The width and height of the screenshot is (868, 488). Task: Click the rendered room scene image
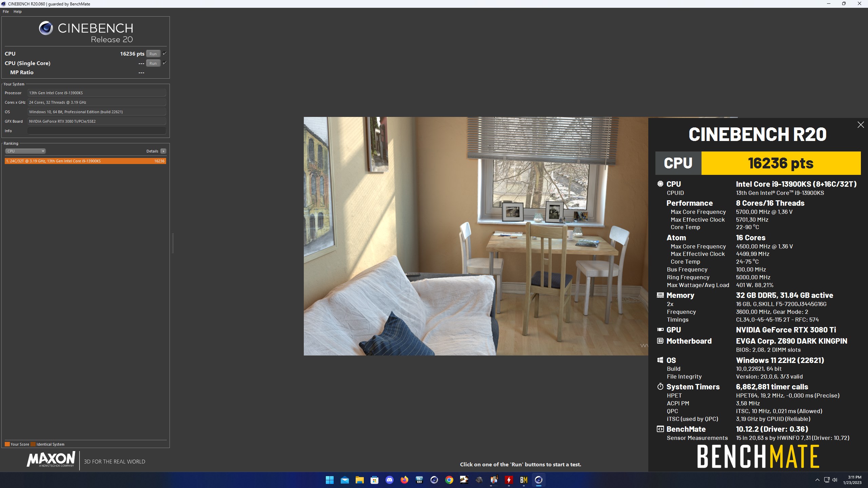(476, 236)
